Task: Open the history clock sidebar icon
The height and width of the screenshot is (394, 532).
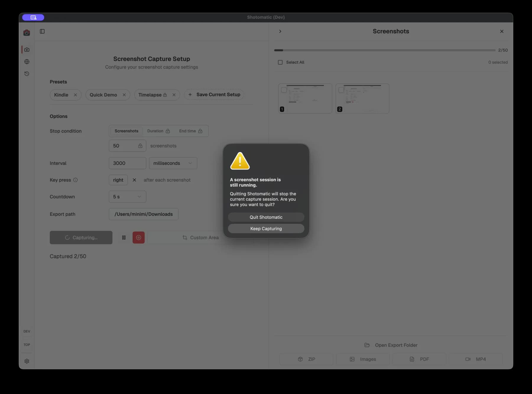Action: tap(27, 74)
